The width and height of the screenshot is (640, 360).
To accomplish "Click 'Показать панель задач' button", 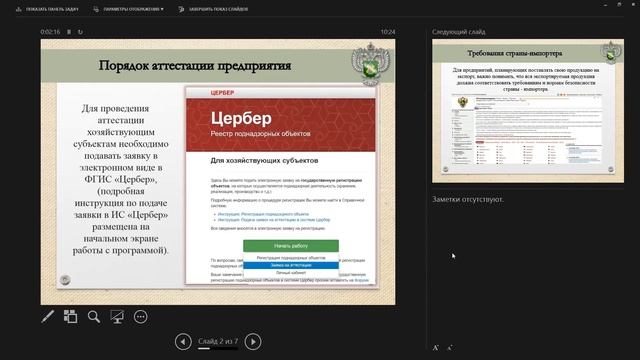I will [x=47, y=9].
